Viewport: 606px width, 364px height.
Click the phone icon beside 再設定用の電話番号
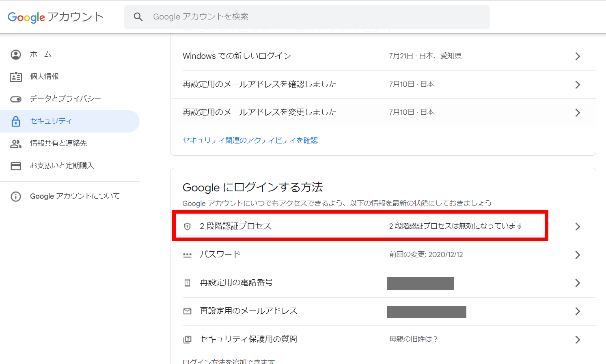187,283
